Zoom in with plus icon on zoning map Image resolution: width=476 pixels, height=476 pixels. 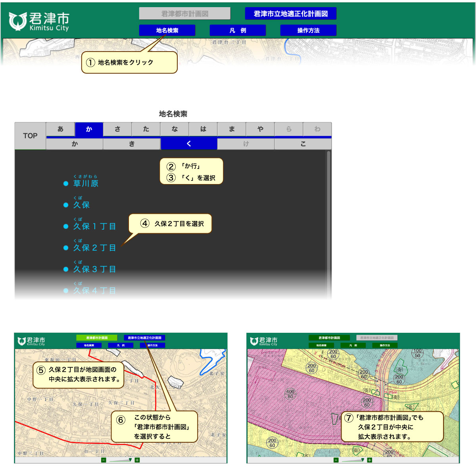pos(370,460)
